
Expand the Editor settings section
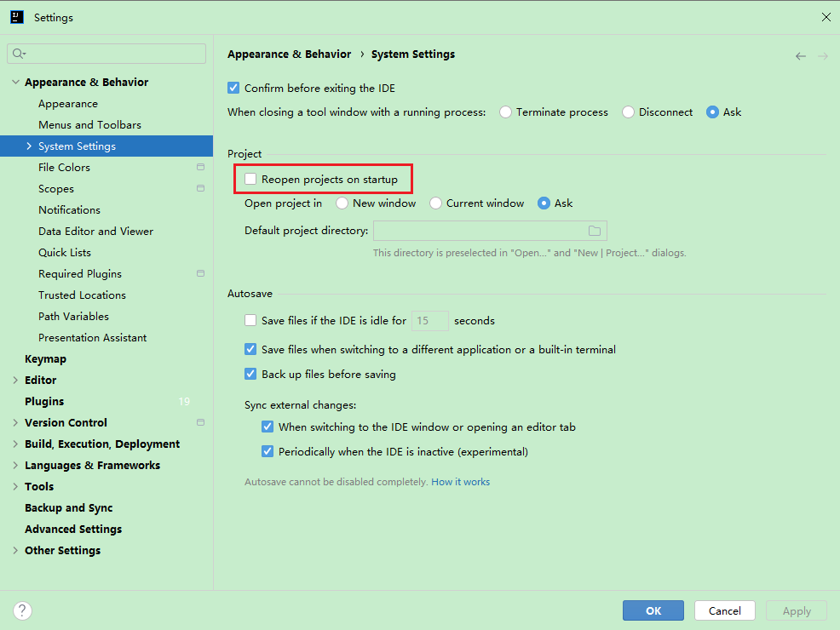coord(15,381)
